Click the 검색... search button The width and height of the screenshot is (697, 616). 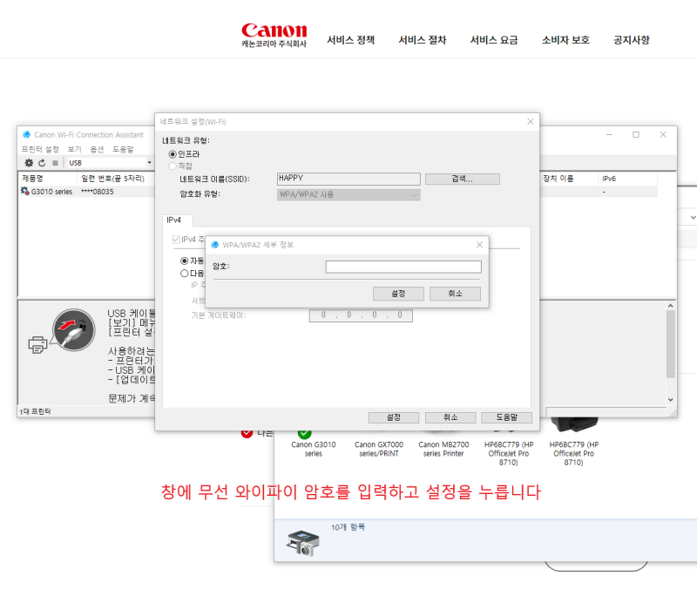tap(463, 179)
